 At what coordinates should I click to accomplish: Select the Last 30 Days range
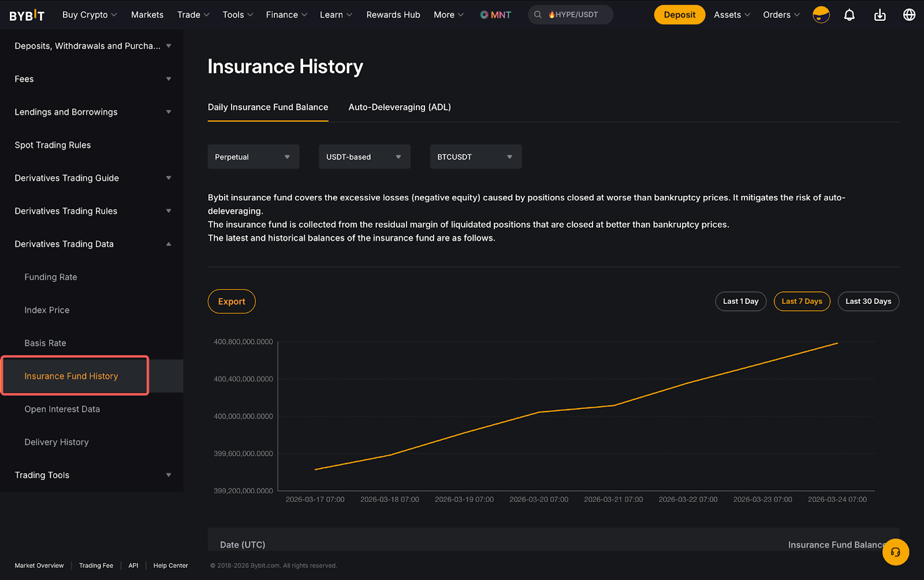868,302
